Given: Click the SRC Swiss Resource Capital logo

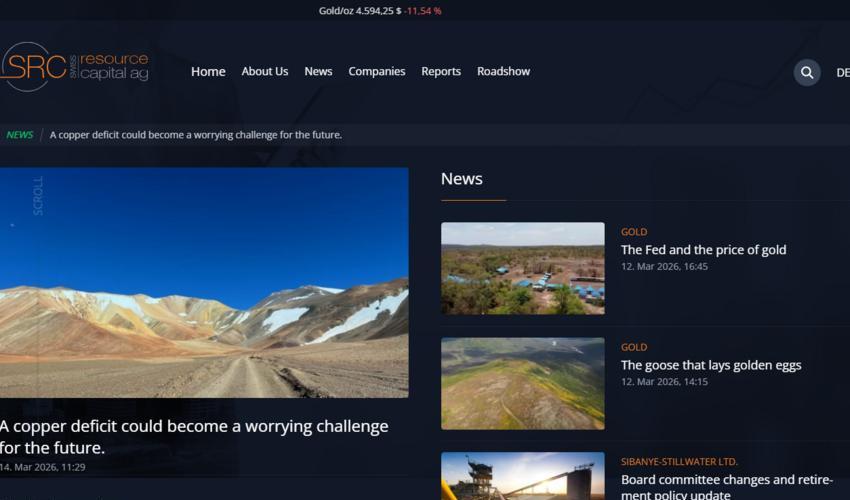Looking at the screenshot, I should [x=74, y=67].
